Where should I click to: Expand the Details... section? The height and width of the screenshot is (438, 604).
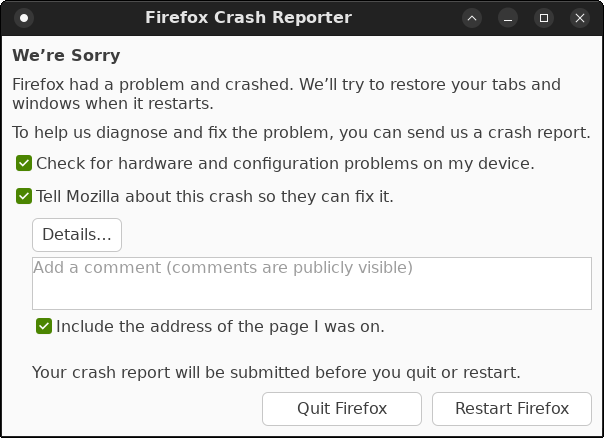pos(77,235)
